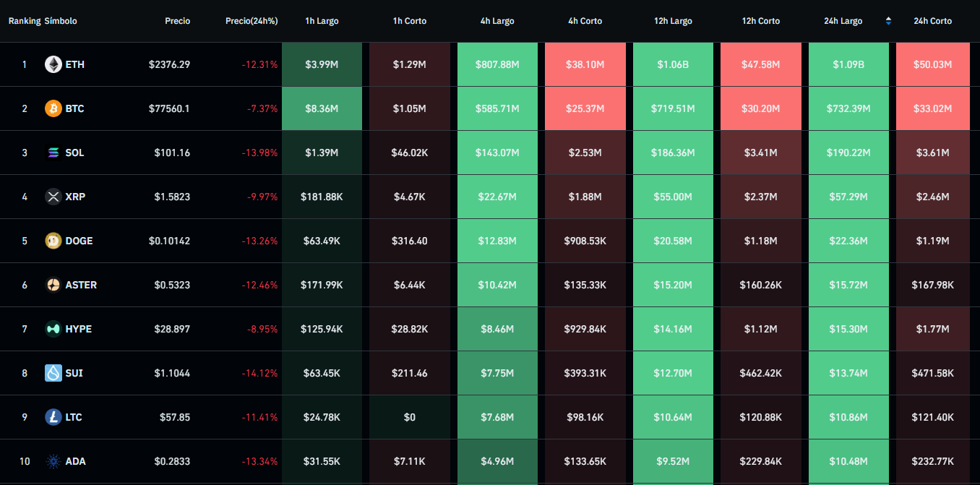
Task: Click the ascending sort arrow beside 24h Largo
Action: (x=888, y=18)
